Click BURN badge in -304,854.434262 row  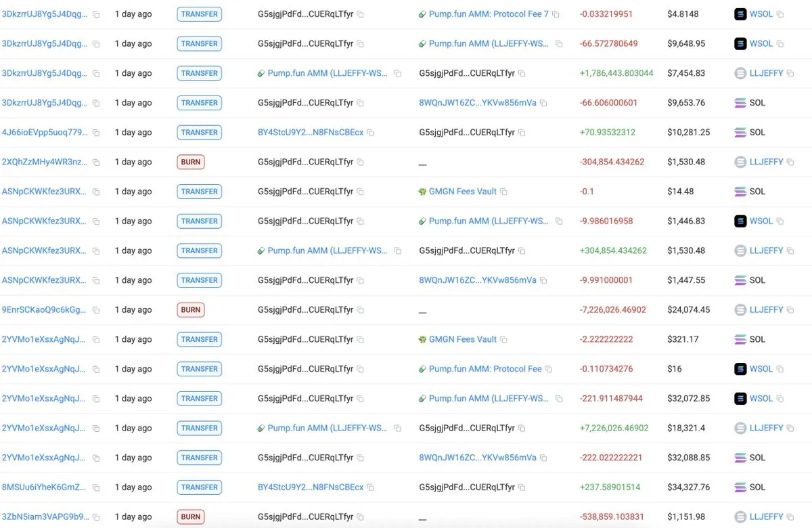pyautogui.click(x=191, y=162)
